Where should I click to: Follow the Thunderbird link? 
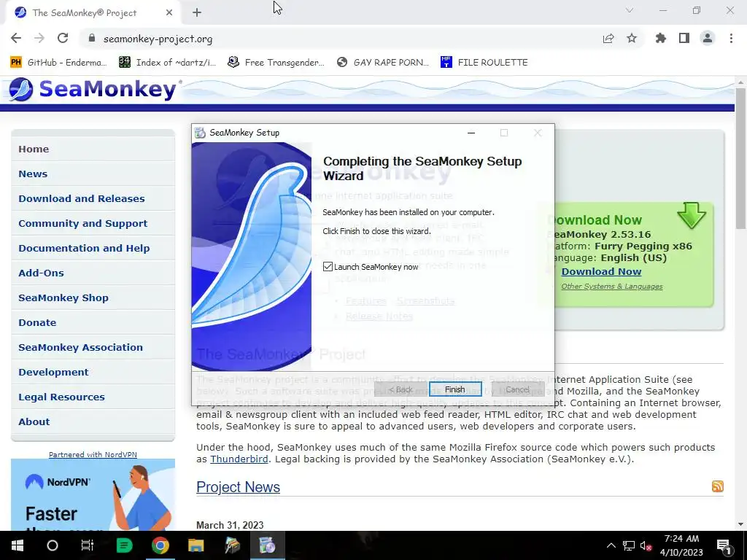(x=239, y=459)
